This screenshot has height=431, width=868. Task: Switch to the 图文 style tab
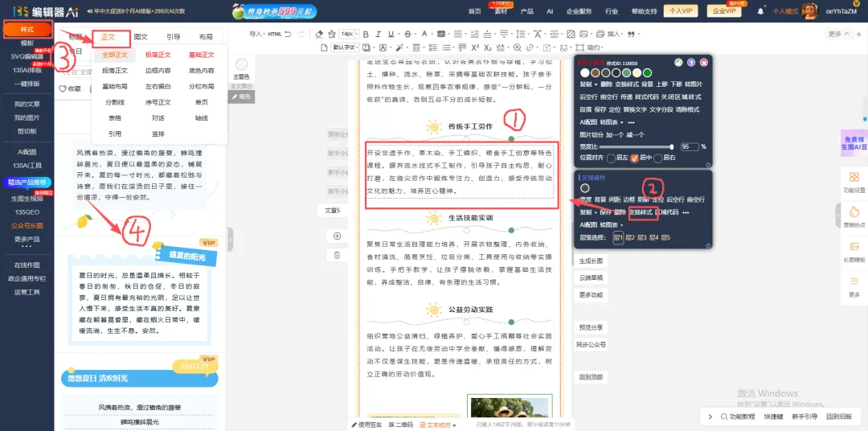point(141,37)
